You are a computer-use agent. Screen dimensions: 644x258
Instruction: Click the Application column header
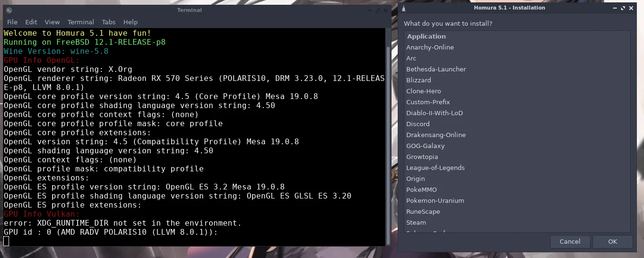[517, 36]
